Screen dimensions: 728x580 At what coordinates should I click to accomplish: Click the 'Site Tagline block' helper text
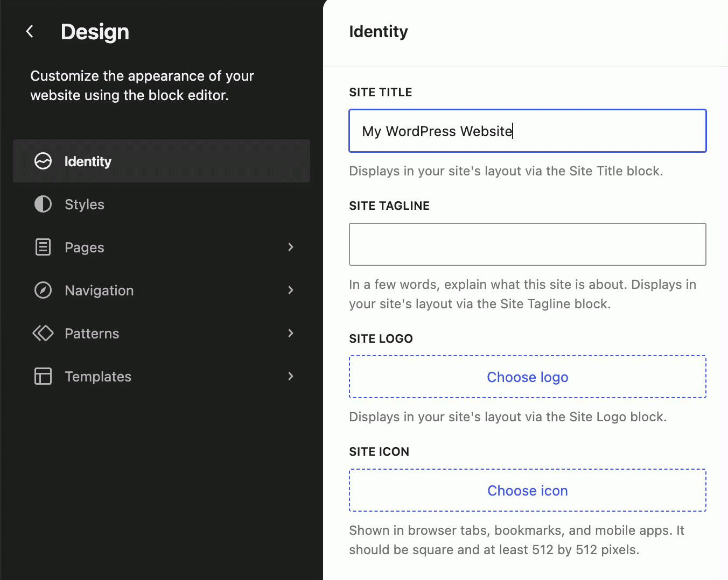(x=523, y=294)
